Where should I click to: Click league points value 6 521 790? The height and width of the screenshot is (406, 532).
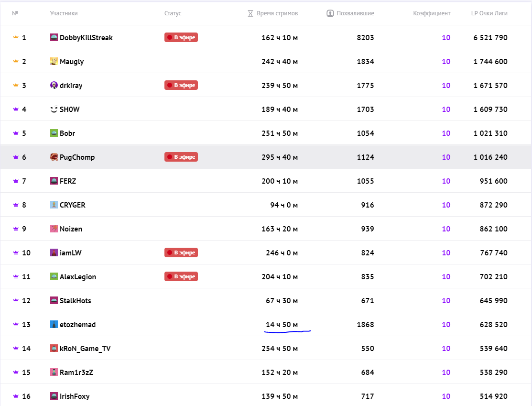[490, 38]
